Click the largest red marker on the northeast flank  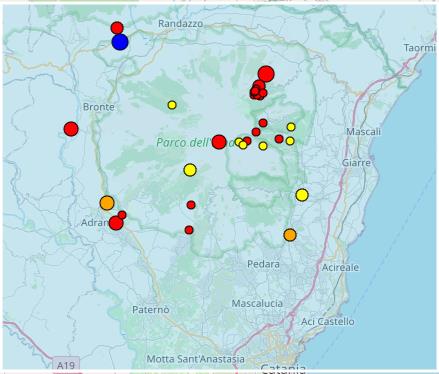click(266, 74)
